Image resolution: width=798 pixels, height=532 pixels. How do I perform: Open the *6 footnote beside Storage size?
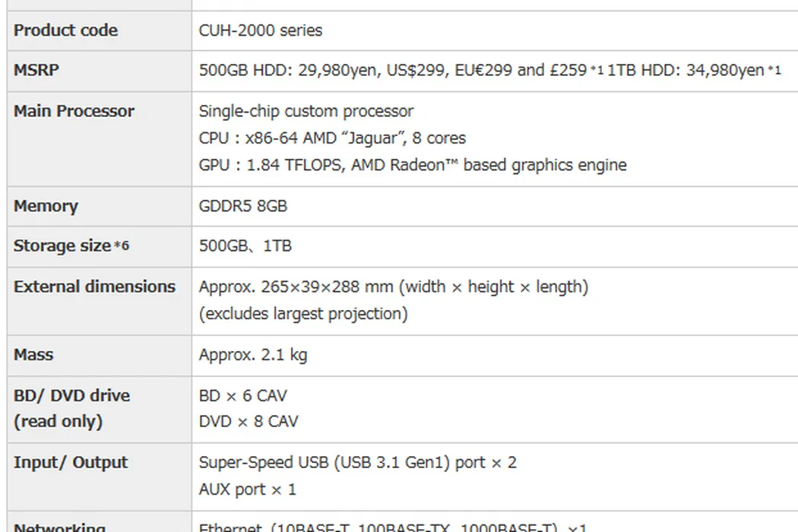(x=122, y=246)
